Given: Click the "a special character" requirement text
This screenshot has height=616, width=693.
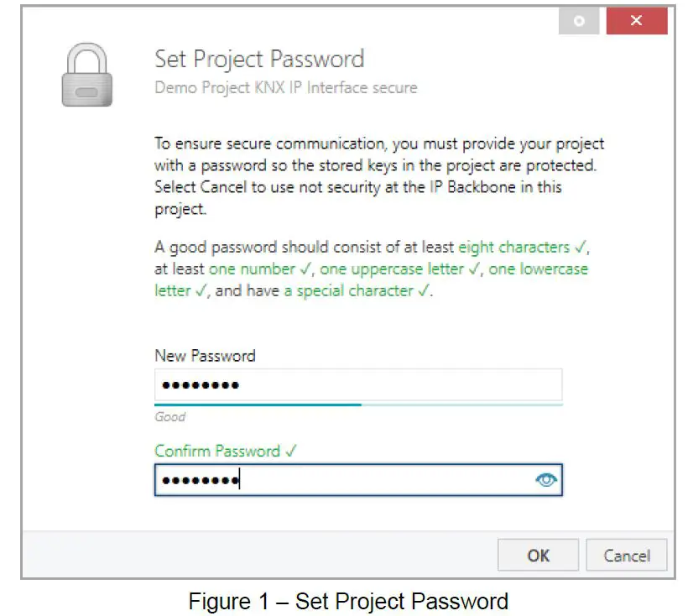Looking at the screenshot, I should pyautogui.click(x=356, y=291).
